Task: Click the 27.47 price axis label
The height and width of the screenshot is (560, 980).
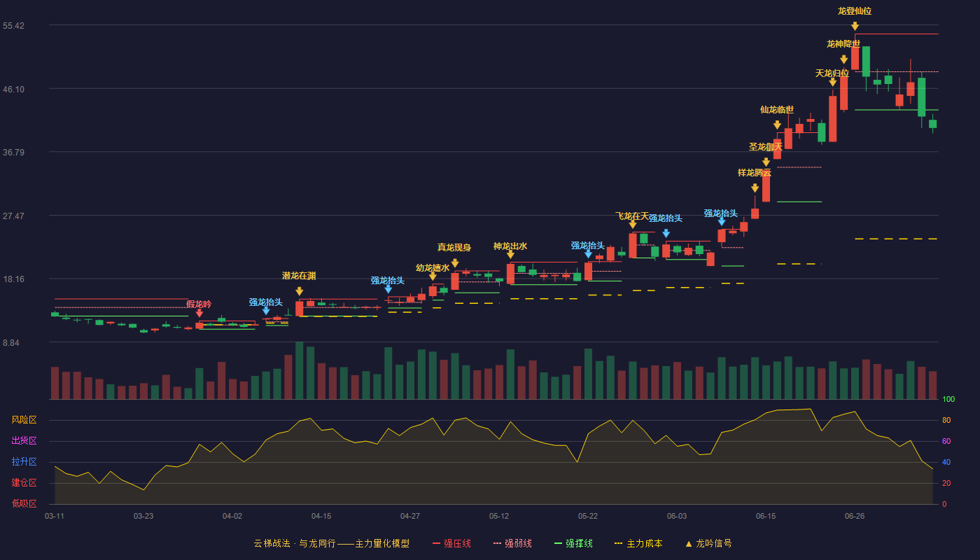Action: coord(13,216)
